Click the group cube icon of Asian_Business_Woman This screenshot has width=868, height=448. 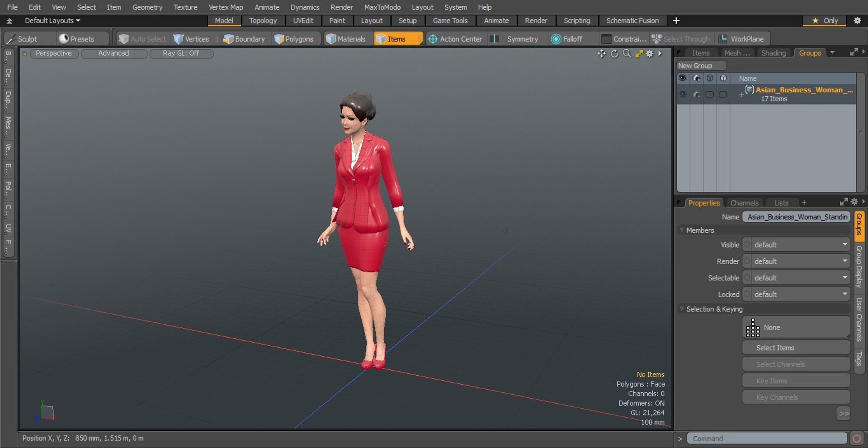point(750,90)
